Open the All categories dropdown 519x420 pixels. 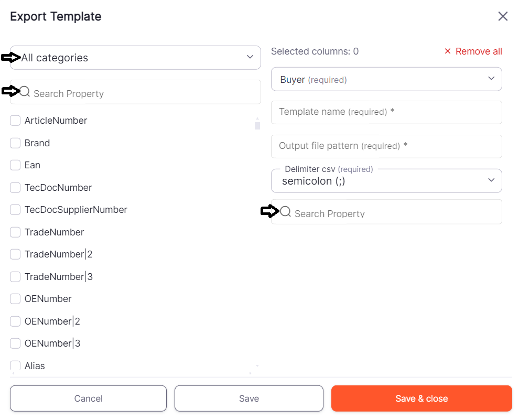tap(135, 58)
